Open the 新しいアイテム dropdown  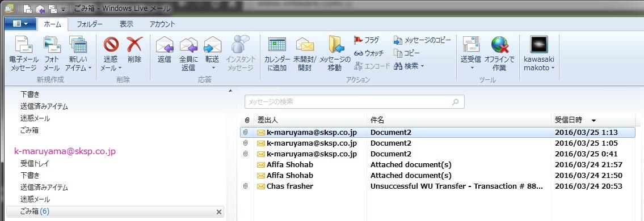tap(78, 54)
